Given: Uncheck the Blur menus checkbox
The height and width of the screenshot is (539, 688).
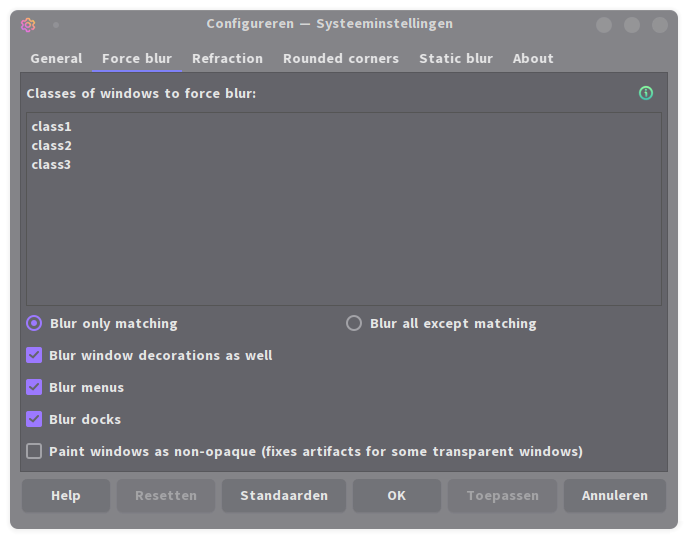Looking at the screenshot, I should [34, 387].
